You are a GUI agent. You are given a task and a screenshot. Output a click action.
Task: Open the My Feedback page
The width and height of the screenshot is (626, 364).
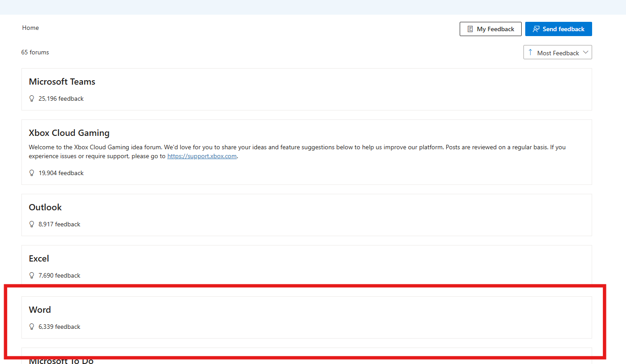tap(490, 29)
